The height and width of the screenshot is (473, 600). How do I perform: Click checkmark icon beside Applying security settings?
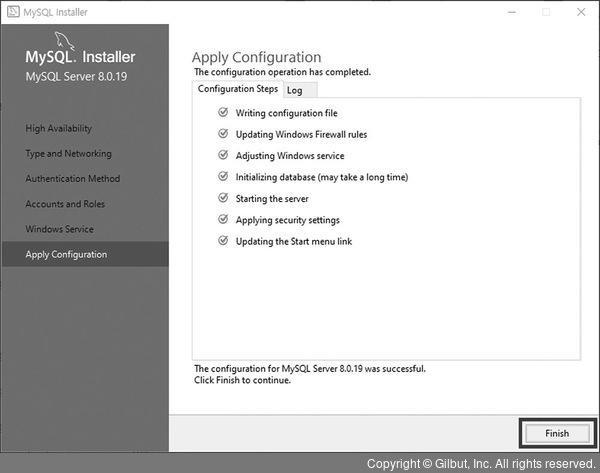coord(223,219)
